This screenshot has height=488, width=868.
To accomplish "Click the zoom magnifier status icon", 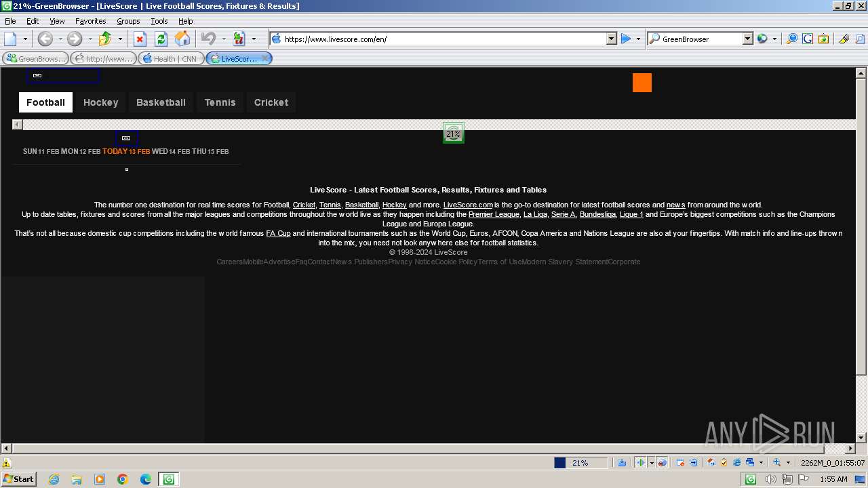I will (x=777, y=463).
